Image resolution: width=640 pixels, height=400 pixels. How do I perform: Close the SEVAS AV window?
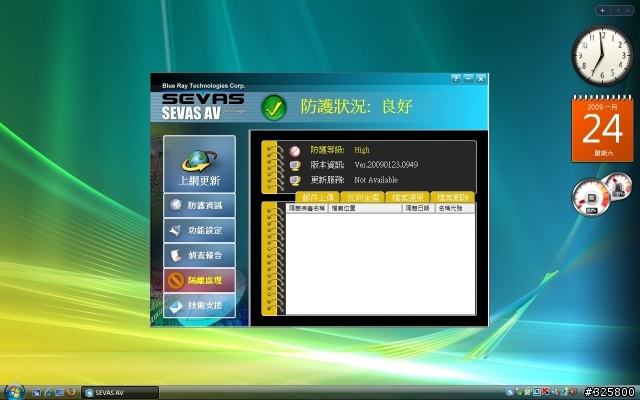point(481,79)
